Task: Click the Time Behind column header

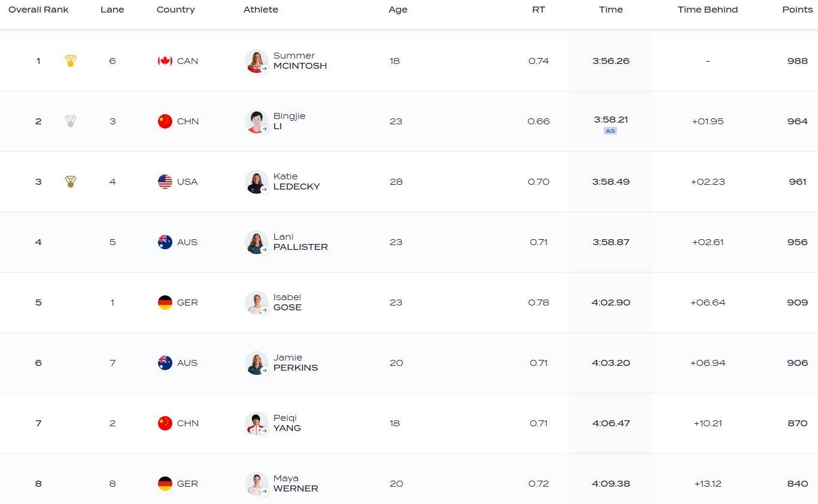Action: coord(708,10)
